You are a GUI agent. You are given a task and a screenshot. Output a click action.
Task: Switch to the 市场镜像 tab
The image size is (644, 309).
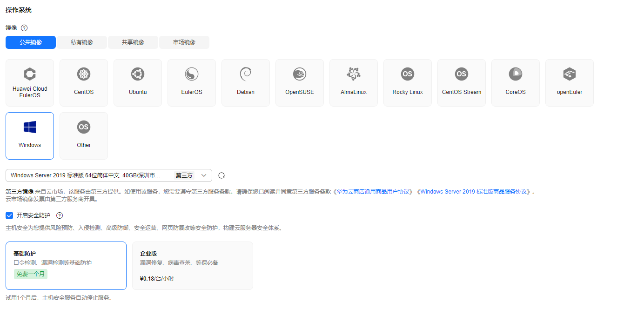(x=184, y=42)
